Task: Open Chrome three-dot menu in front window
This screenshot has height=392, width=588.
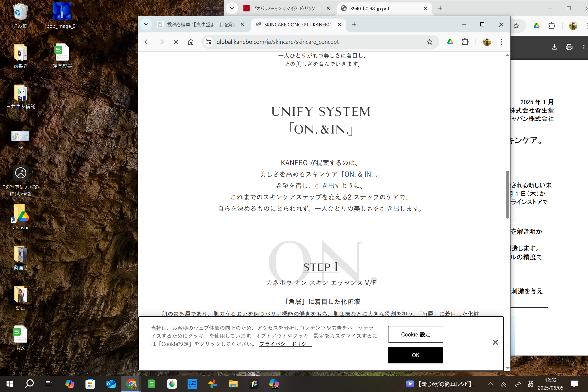Action: [502, 42]
